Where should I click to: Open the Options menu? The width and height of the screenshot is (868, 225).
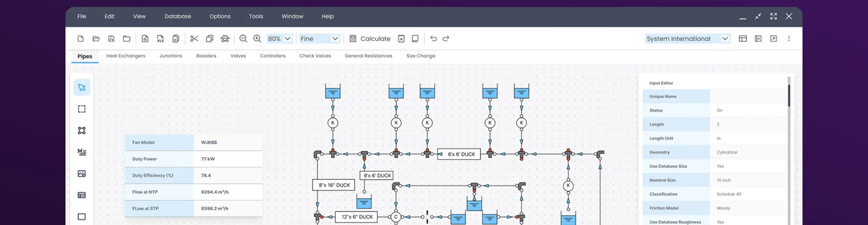pyautogui.click(x=220, y=16)
